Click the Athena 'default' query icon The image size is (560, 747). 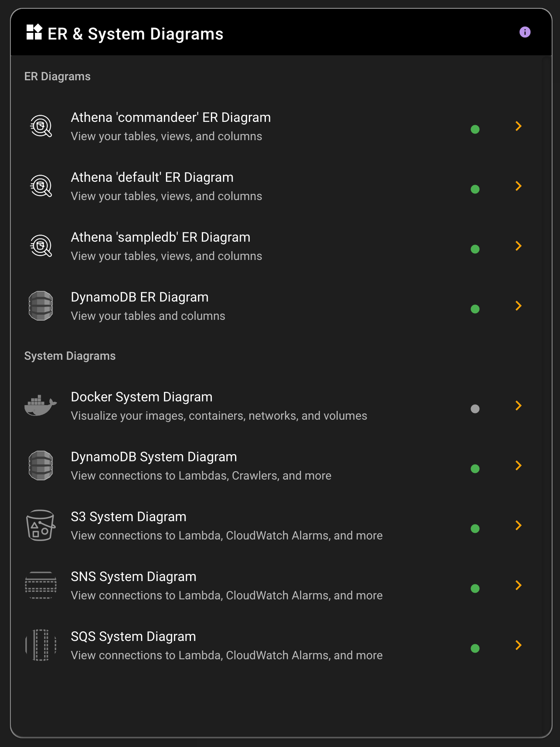coord(41,186)
